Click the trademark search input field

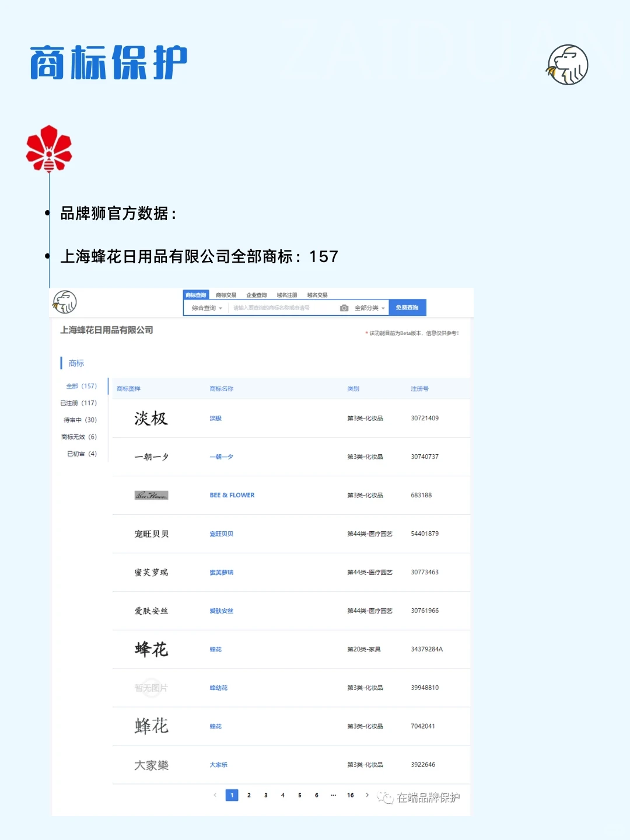283,308
